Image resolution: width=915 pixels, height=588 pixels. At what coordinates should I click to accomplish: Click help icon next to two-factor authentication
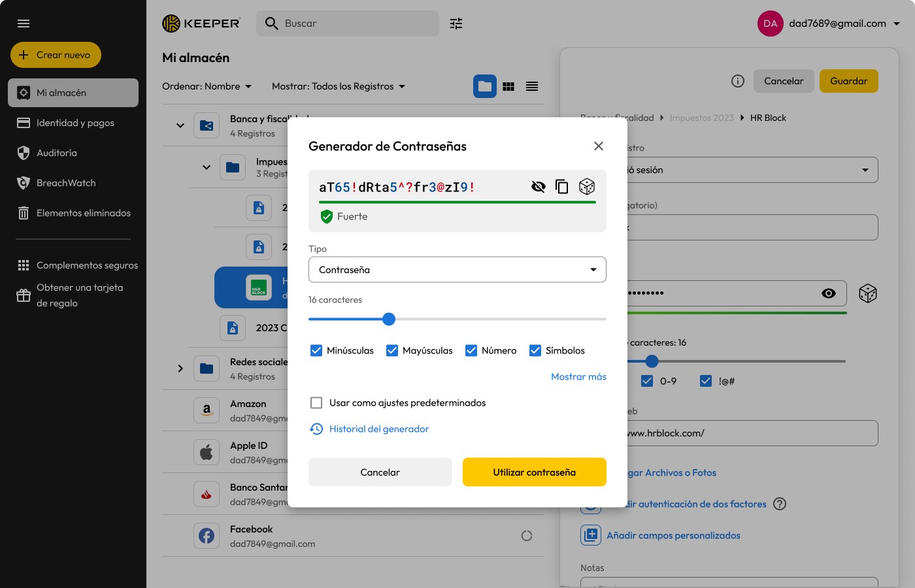[x=780, y=504]
